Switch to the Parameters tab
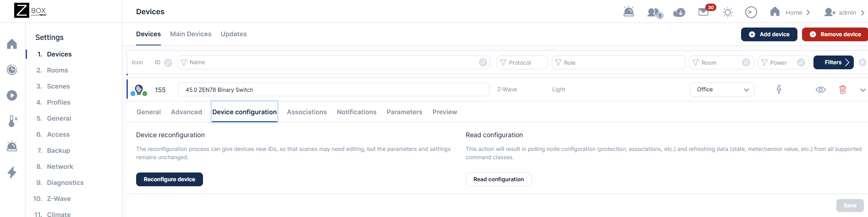This screenshot has height=217, width=868. (x=404, y=112)
